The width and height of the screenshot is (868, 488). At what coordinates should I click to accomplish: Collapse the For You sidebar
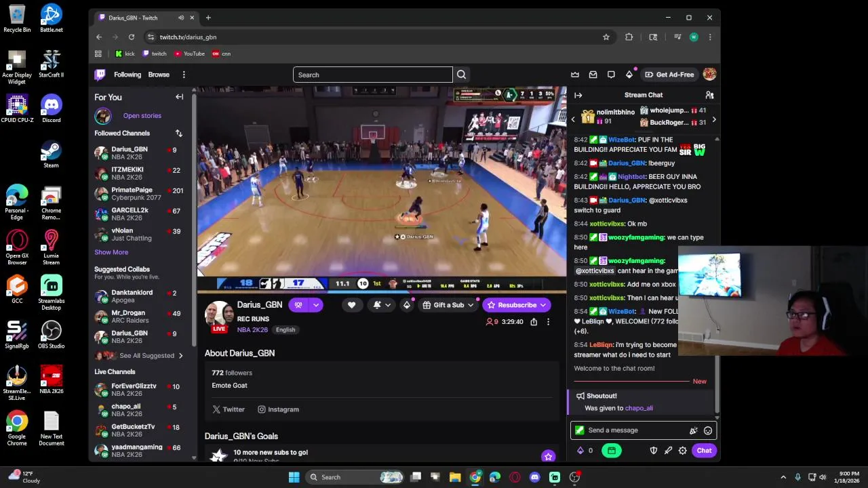click(x=179, y=97)
